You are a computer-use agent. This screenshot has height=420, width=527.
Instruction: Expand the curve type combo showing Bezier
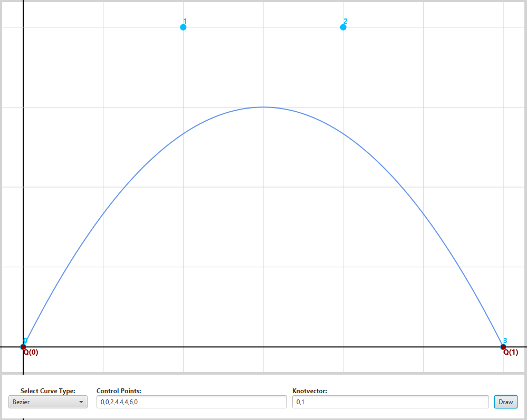click(47, 402)
